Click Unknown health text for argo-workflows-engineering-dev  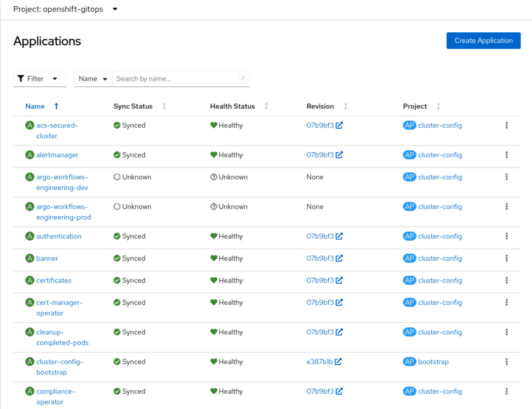click(x=233, y=177)
